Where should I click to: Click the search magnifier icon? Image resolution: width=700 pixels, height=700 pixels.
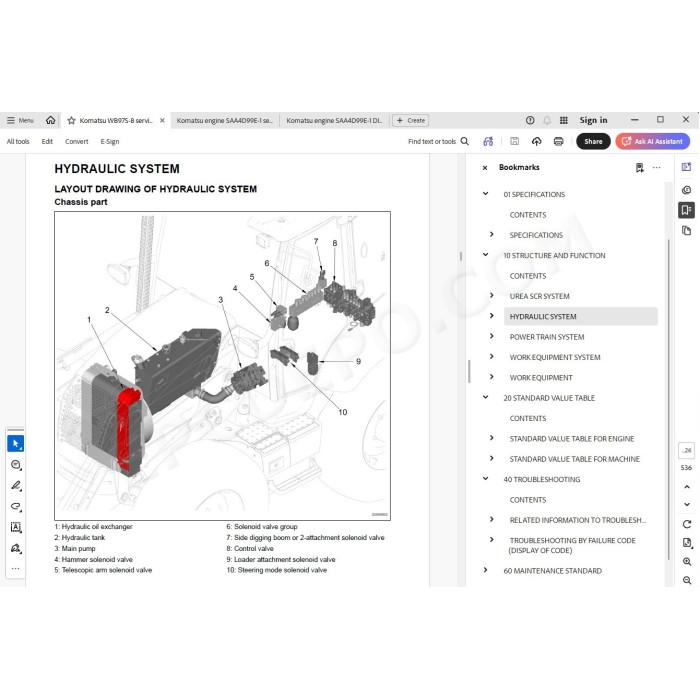pos(465,141)
